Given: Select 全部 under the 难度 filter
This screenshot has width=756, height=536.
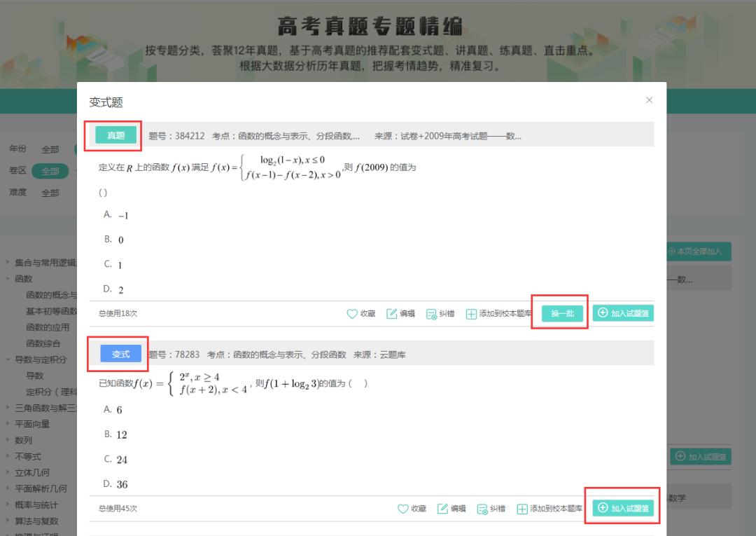Looking at the screenshot, I should (x=49, y=192).
